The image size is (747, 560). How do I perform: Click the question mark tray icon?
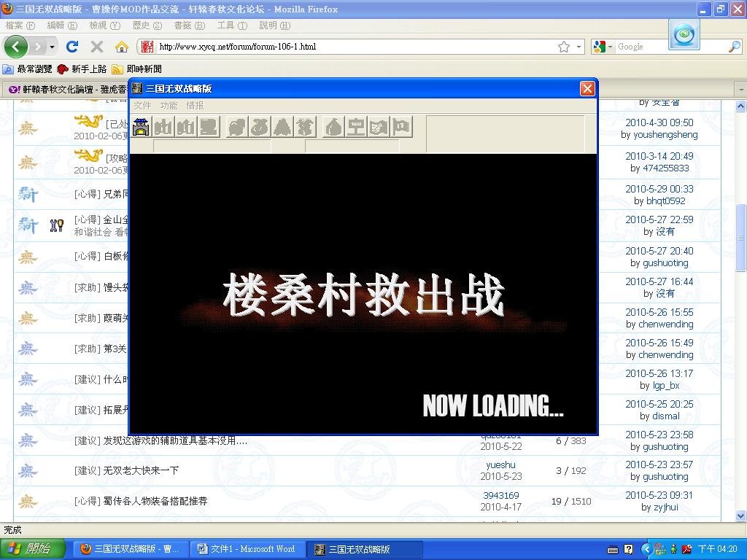click(628, 549)
